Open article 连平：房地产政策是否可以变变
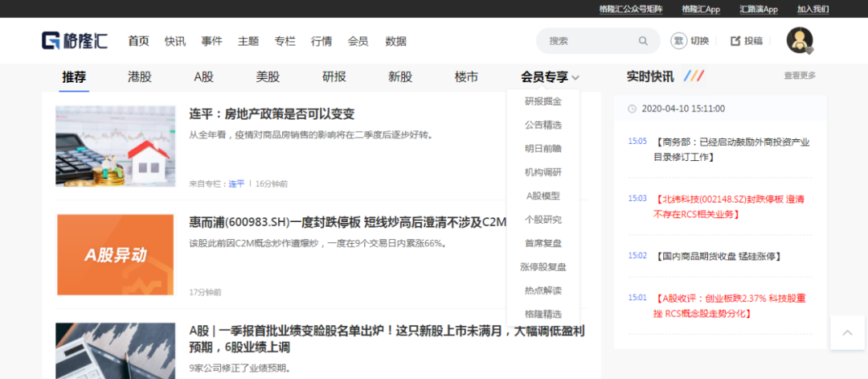Screen dimensions: 868x379 pyautogui.click(x=272, y=114)
